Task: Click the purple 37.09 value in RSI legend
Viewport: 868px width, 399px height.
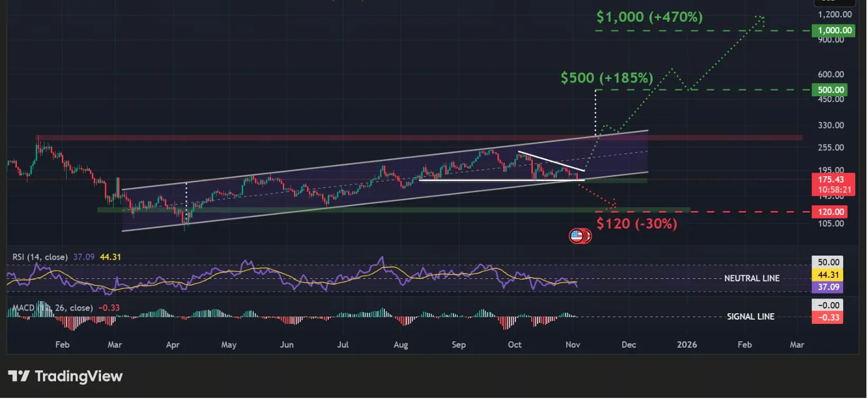Action: [x=84, y=257]
